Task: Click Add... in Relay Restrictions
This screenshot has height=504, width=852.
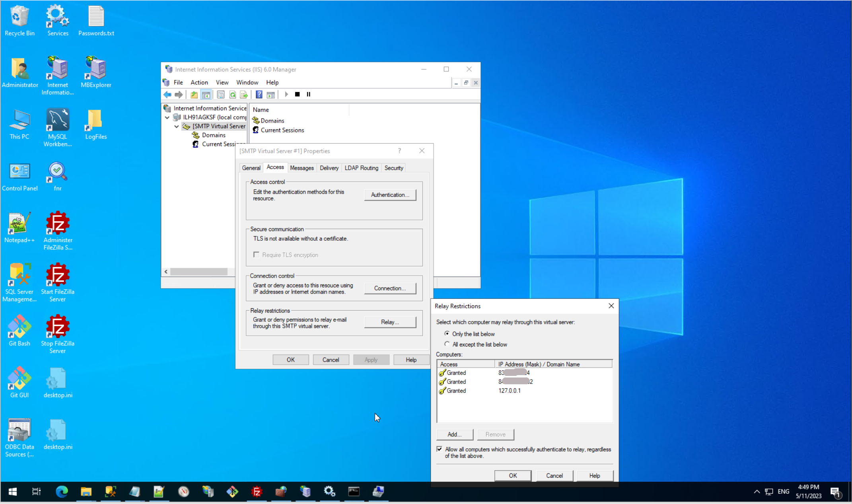Action: click(454, 434)
